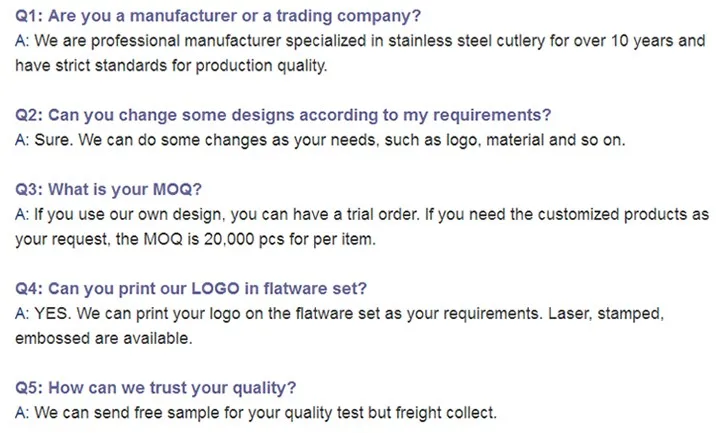Click the 'Q5:' label
This screenshot has height=433, width=723.
pyautogui.click(x=28, y=387)
